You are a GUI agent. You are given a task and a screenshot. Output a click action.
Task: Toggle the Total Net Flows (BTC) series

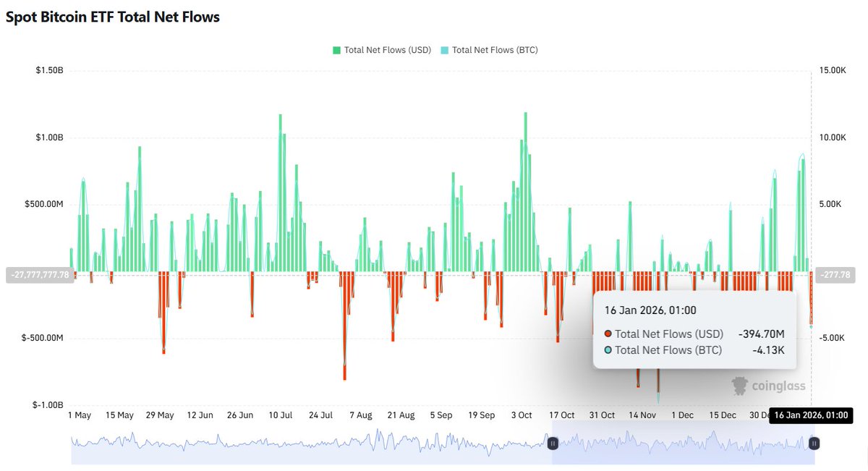(495, 50)
